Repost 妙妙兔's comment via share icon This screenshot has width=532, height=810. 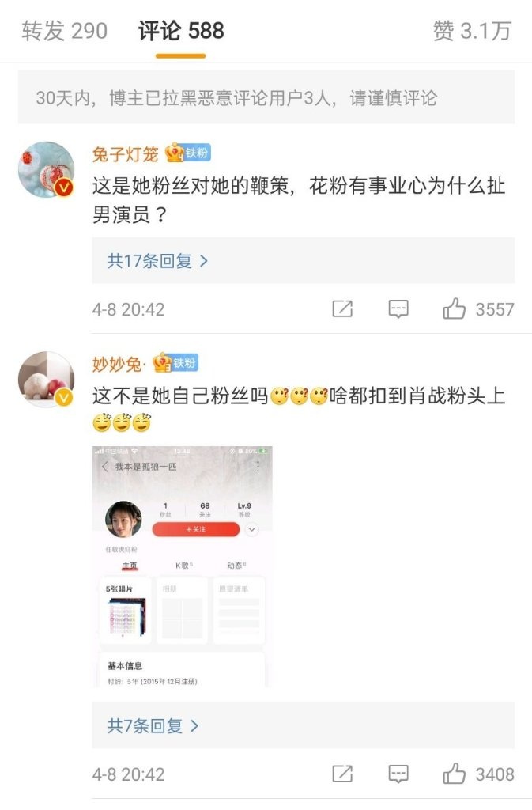coord(342,774)
